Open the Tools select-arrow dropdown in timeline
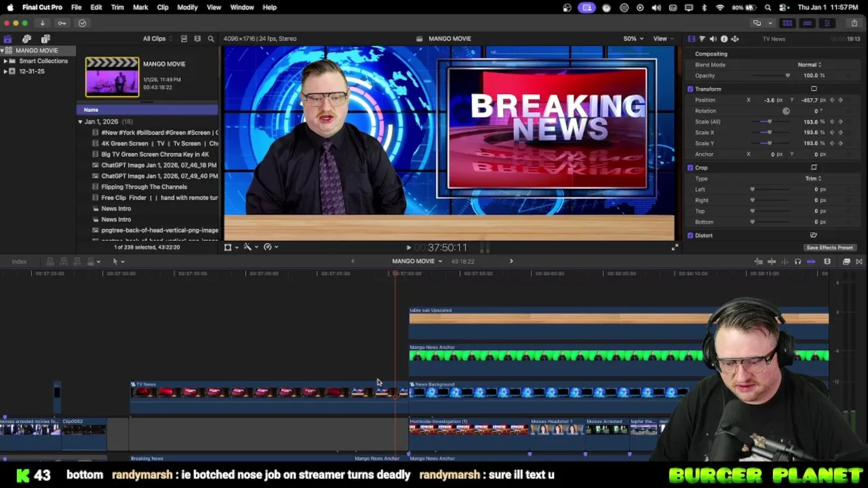Viewport: 868px width, 488px height. pyautogui.click(x=118, y=262)
